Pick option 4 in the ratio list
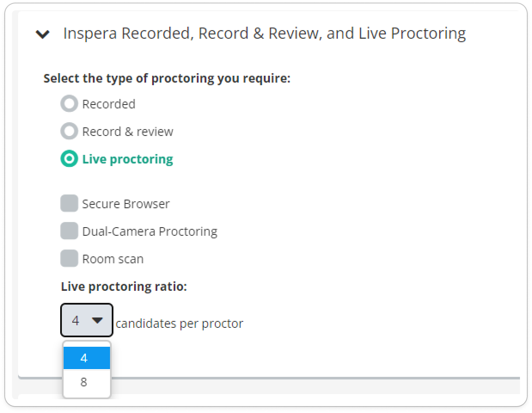Image resolution: width=532 pixels, height=413 pixels. [86, 358]
